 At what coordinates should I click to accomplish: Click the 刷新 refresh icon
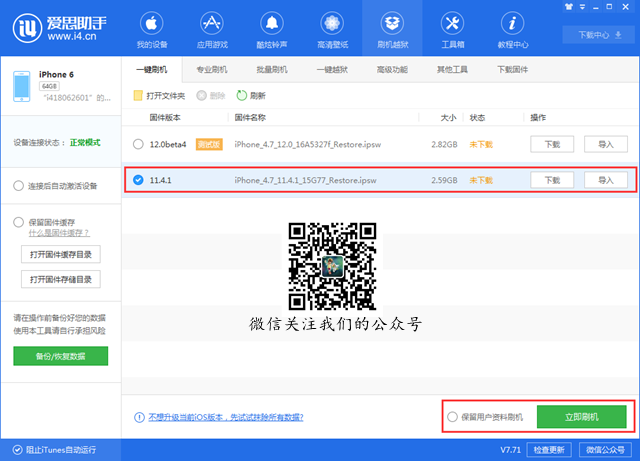(x=242, y=96)
